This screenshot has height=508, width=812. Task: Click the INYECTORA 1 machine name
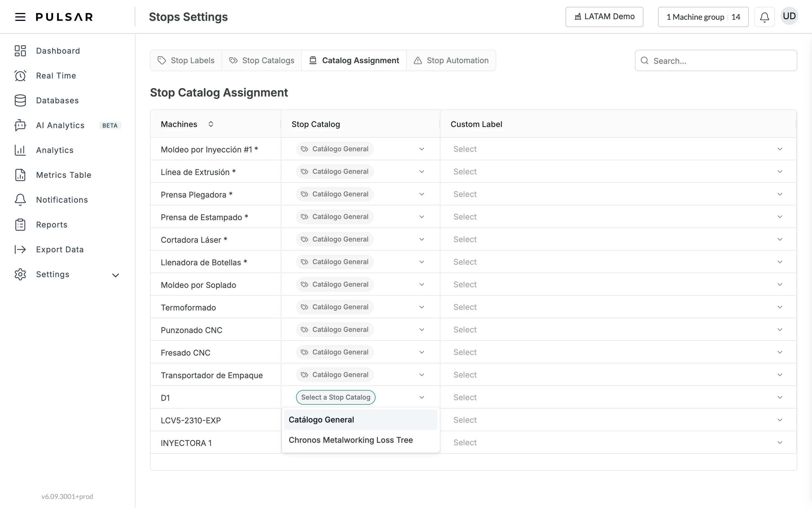click(186, 443)
